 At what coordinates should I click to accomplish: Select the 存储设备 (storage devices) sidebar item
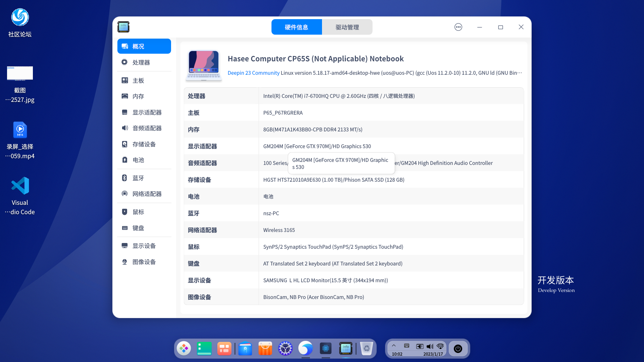144,144
